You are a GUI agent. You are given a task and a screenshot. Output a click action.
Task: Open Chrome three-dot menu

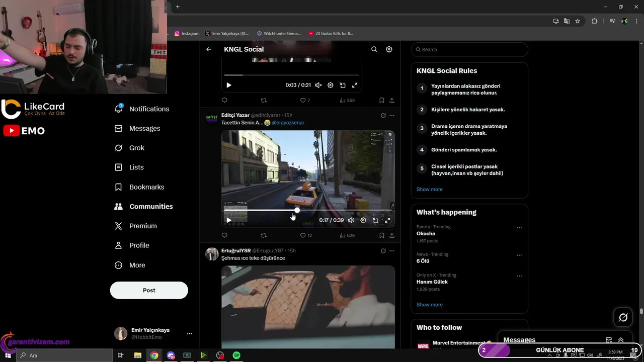coord(636,21)
